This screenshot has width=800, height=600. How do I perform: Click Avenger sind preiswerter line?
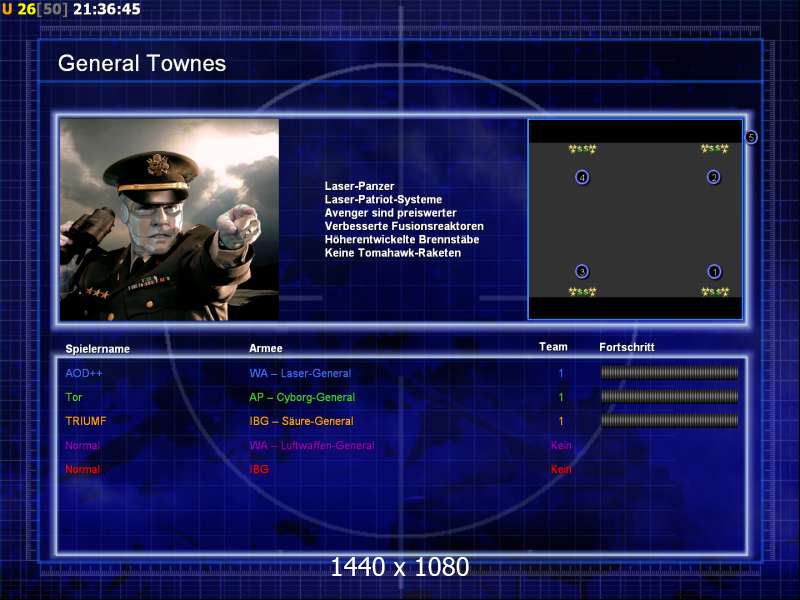tap(390, 213)
